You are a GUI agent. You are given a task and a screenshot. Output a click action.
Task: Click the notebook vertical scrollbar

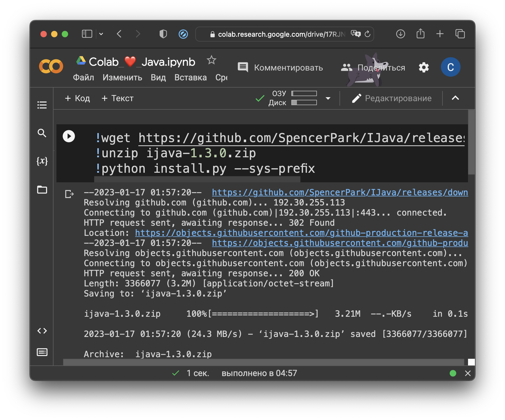pyautogui.click(x=471, y=142)
